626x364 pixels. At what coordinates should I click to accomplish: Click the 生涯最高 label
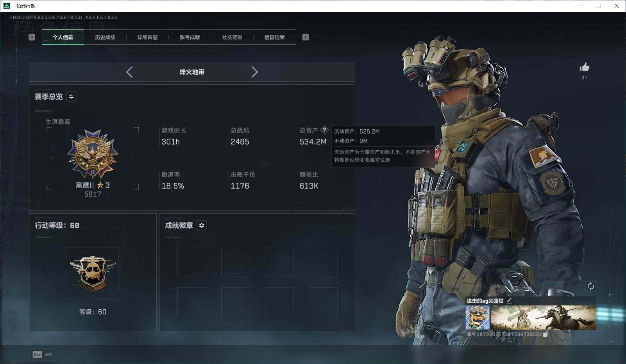pyautogui.click(x=58, y=121)
